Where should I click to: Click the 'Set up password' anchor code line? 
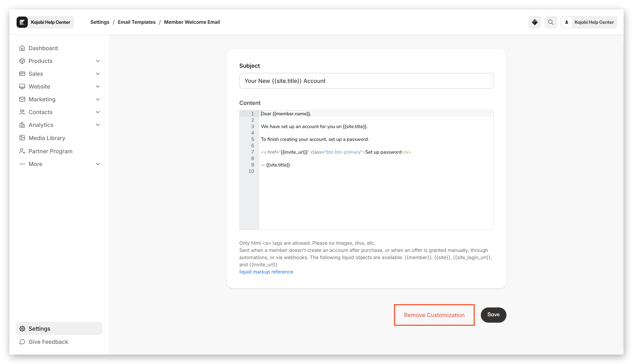(x=335, y=152)
